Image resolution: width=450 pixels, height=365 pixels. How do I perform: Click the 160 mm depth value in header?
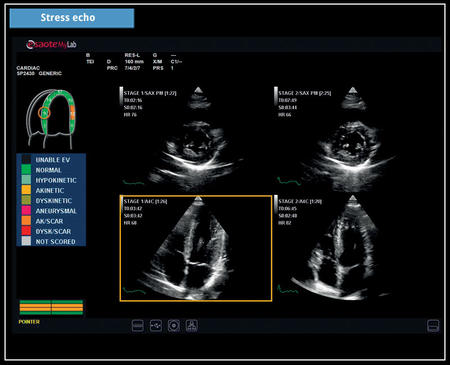[134, 62]
